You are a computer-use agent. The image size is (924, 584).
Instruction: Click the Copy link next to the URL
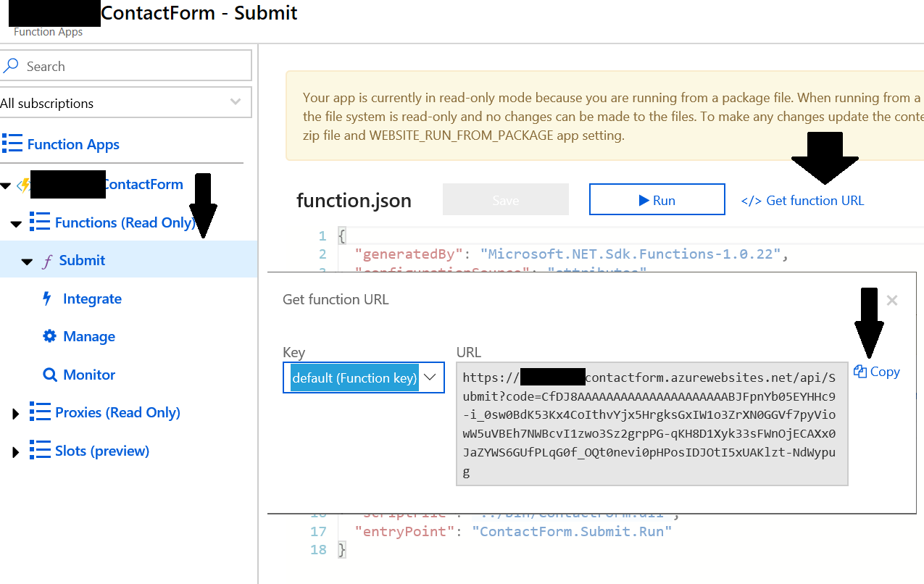point(885,372)
